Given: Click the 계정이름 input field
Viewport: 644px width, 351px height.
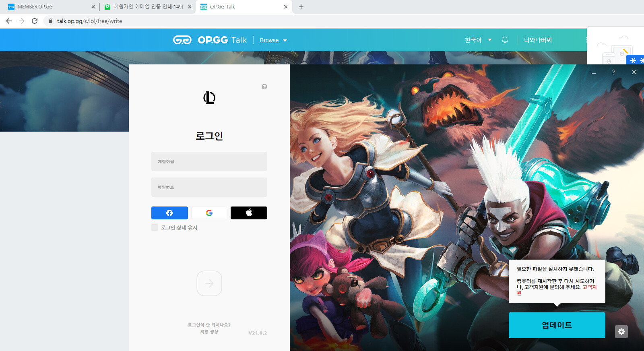Looking at the screenshot, I should tap(209, 161).
